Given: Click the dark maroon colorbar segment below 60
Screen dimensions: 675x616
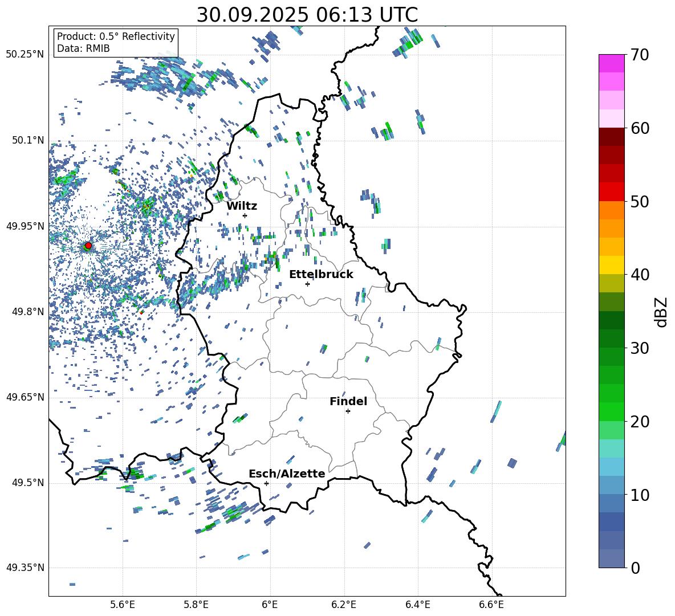Looking at the screenshot, I should (611, 137).
